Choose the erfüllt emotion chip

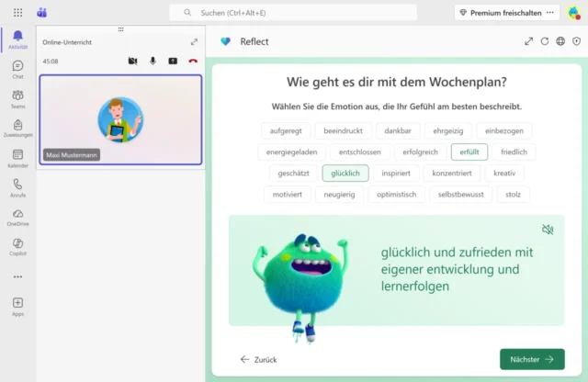[x=469, y=152]
